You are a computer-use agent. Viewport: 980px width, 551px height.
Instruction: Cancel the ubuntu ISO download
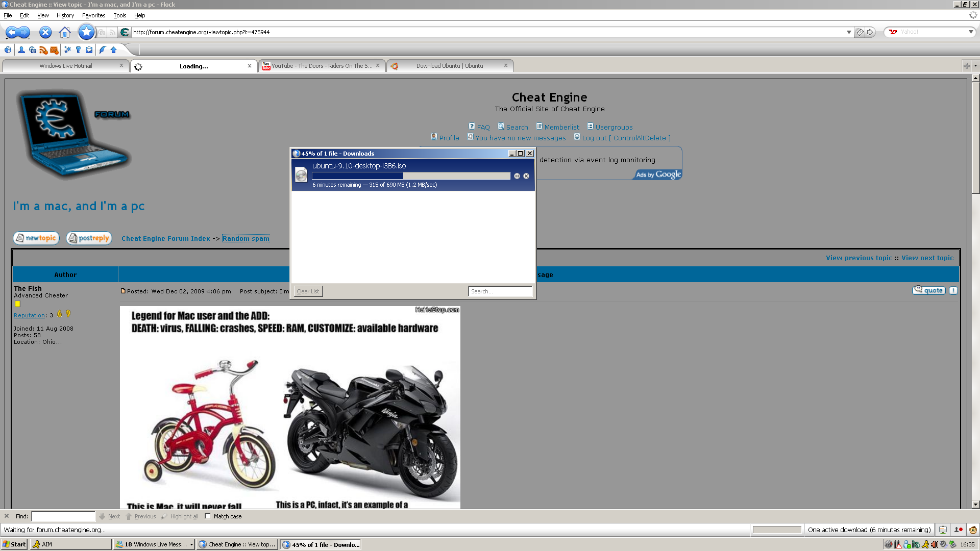pyautogui.click(x=526, y=176)
